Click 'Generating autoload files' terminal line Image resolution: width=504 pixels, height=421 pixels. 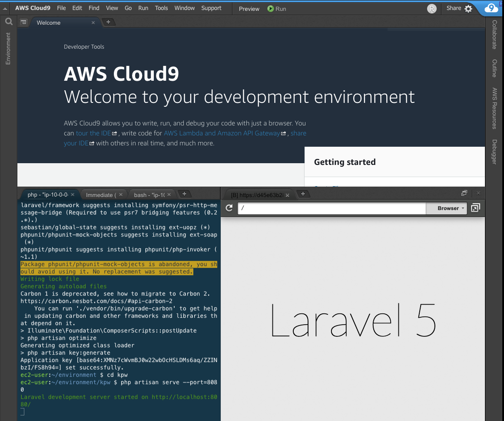63,286
